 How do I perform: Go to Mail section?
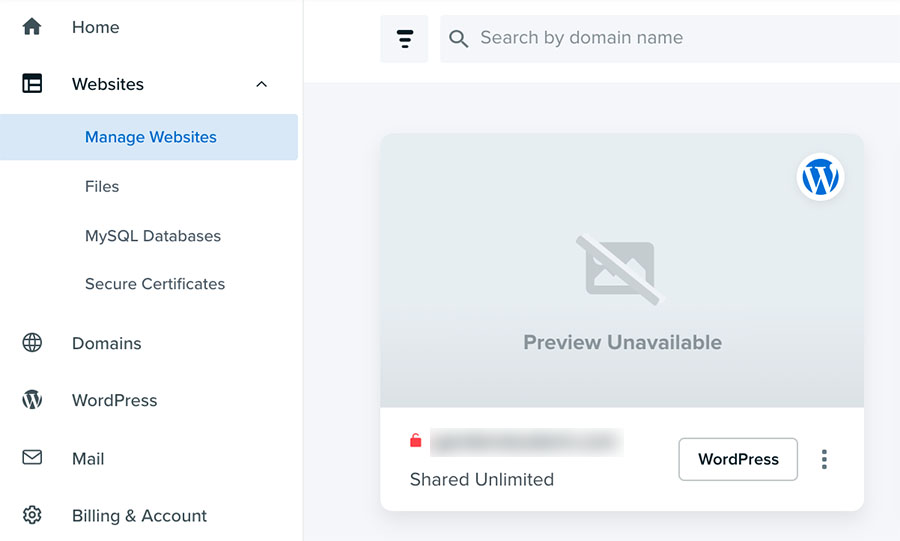[x=88, y=458]
